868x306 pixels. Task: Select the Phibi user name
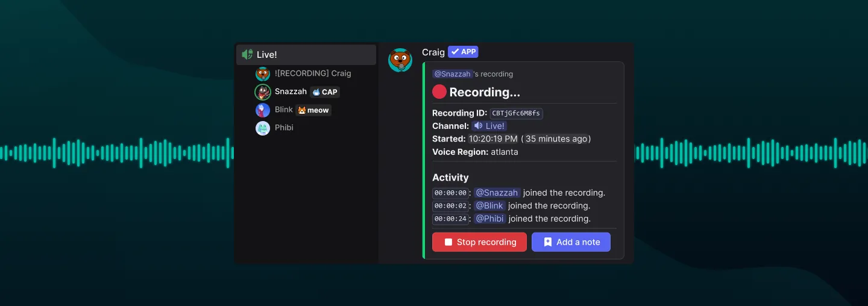pyautogui.click(x=284, y=128)
